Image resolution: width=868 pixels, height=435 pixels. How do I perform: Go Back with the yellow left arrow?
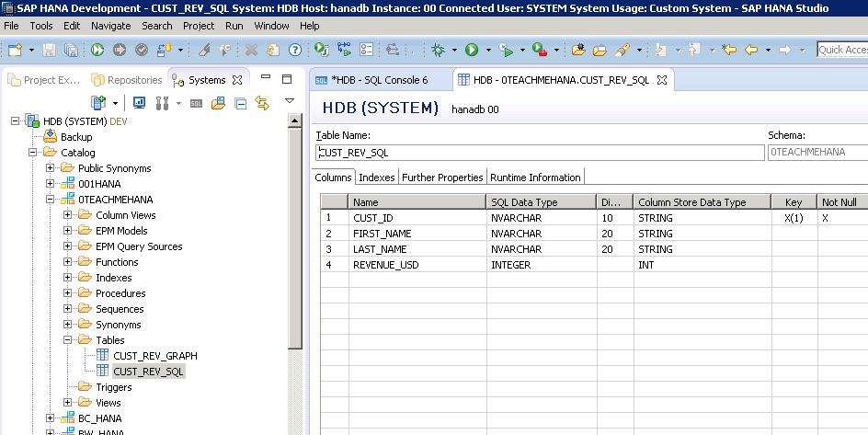click(751, 50)
